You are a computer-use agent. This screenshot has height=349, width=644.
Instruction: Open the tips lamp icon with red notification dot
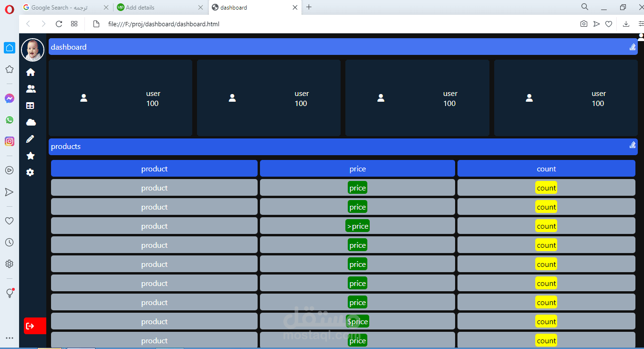[9, 293]
